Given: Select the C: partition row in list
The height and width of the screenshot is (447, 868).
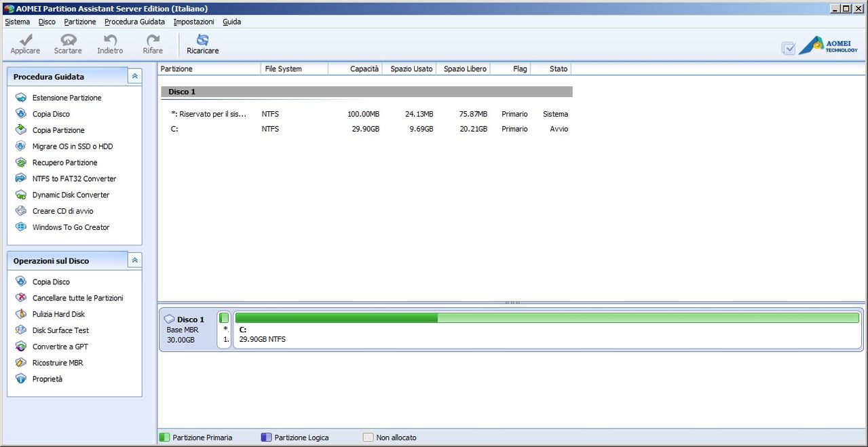Looking at the screenshot, I should (366, 129).
